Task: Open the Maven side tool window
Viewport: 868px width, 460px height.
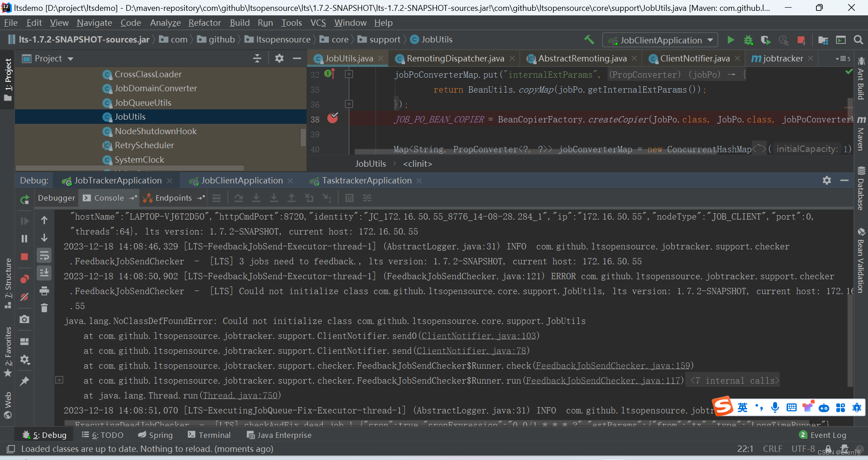Action: [x=861, y=133]
